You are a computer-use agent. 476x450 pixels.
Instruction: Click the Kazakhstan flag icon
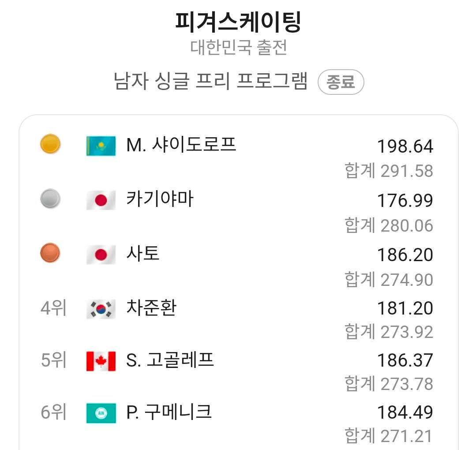101,146
